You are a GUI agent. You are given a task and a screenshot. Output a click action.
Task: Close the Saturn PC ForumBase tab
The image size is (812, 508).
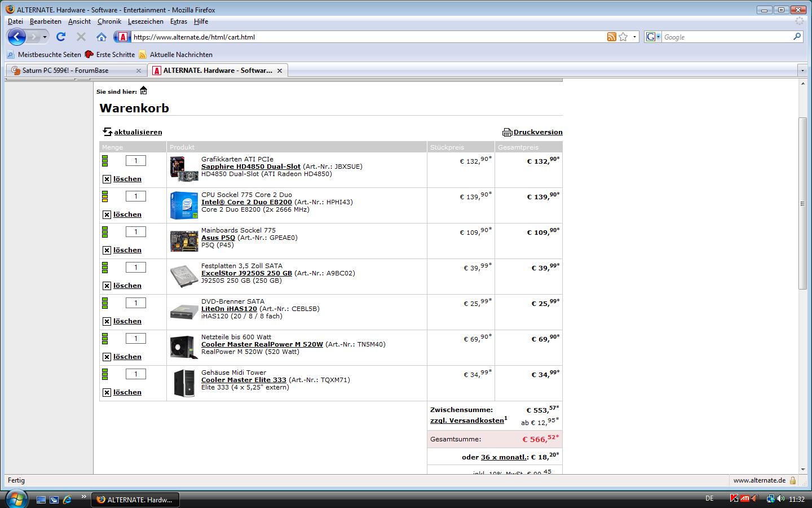139,71
